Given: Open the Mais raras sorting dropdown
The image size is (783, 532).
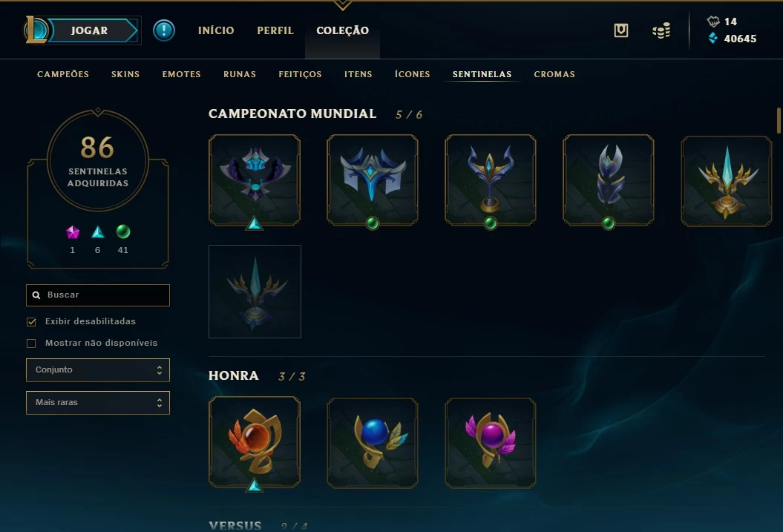Looking at the screenshot, I should 98,402.
